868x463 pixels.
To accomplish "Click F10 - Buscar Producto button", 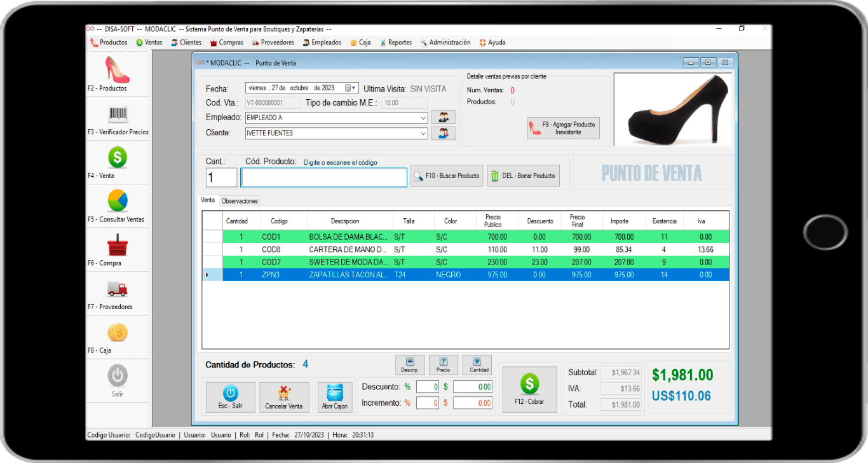I will (x=447, y=176).
